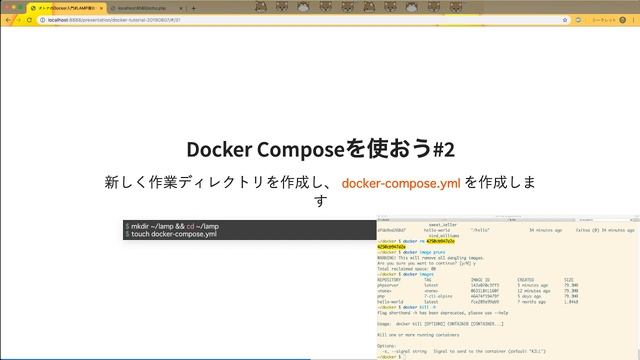Viewport: 640px width, 360px height.
Task: Click the WARNING dangling images line
Action: point(431,258)
